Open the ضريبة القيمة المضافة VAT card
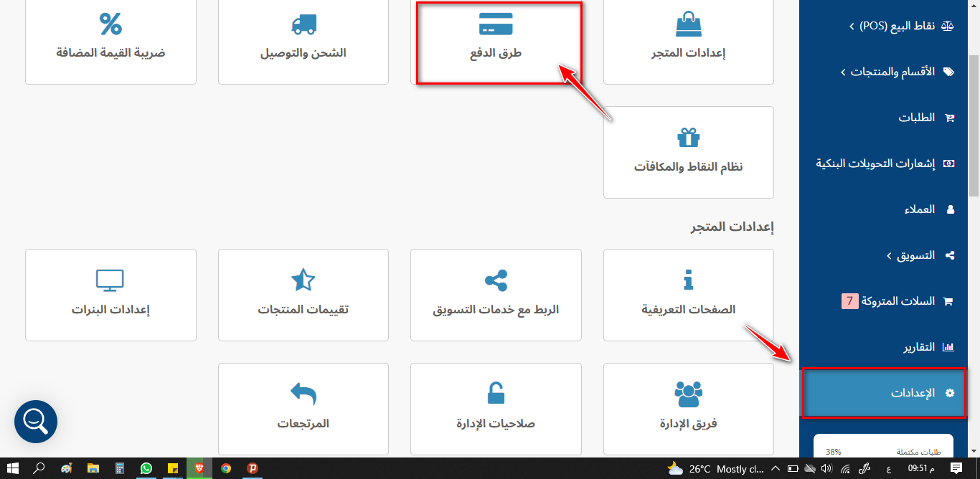The width and height of the screenshot is (980, 479). pyautogui.click(x=110, y=42)
